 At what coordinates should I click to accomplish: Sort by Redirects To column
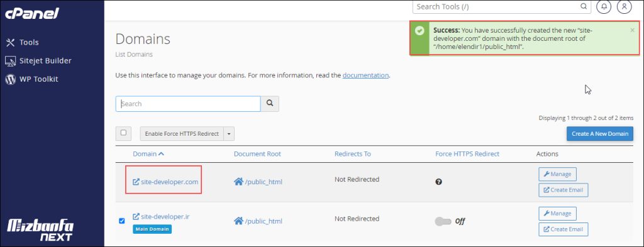[352, 154]
